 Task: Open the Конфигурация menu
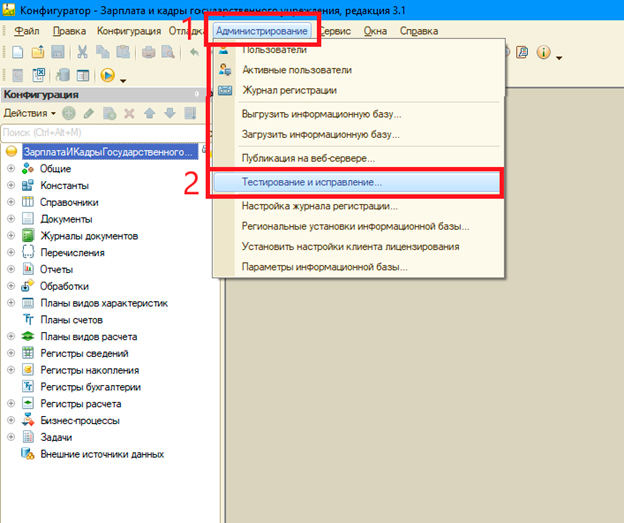point(129,31)
